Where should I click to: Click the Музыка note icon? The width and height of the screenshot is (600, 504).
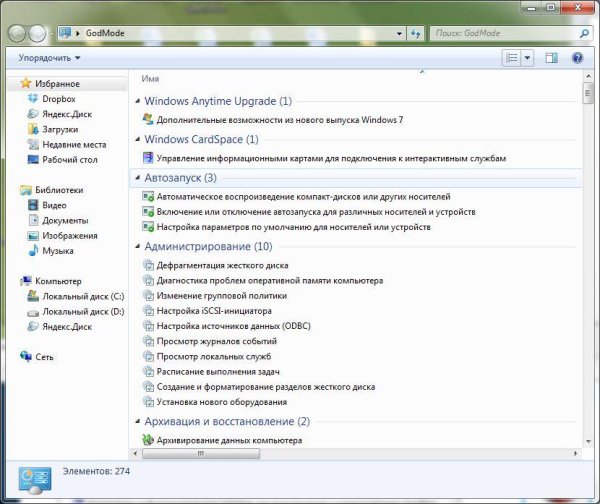click(33, 250)
